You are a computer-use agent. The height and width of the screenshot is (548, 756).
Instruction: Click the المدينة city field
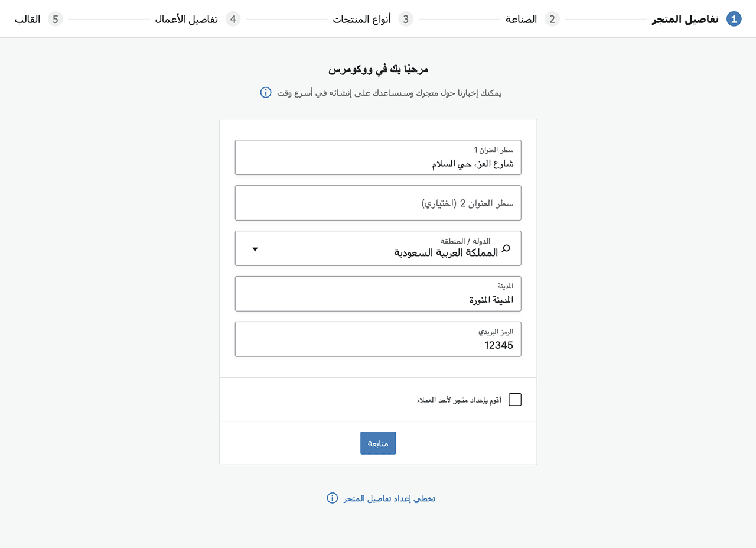378,294
